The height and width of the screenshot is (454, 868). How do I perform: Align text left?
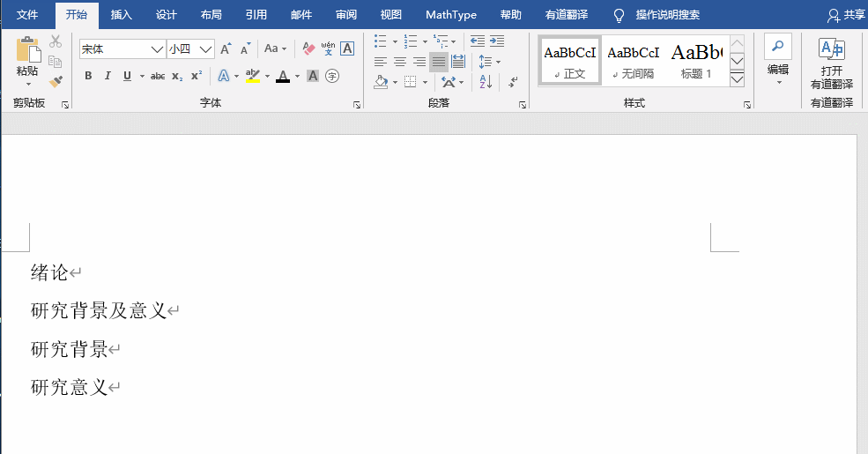(381, 62)
